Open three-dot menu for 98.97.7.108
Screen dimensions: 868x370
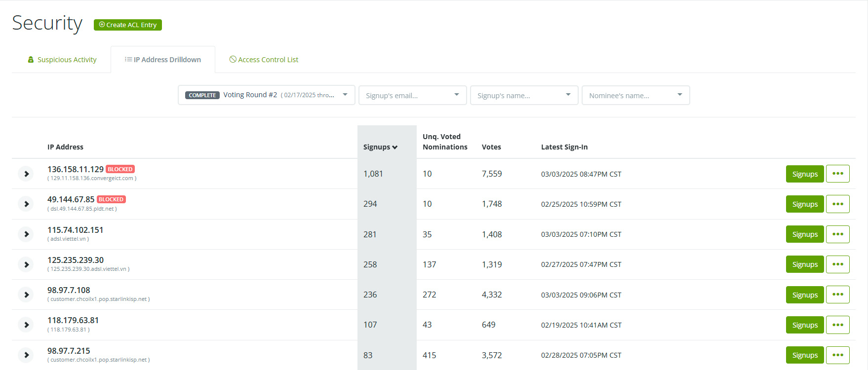click(837, 295)
